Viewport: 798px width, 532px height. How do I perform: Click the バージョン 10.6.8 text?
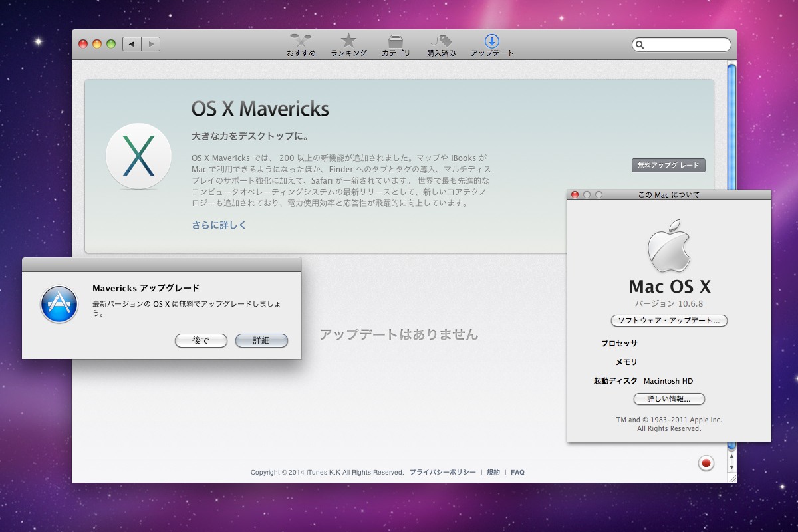tap(669, 303)
